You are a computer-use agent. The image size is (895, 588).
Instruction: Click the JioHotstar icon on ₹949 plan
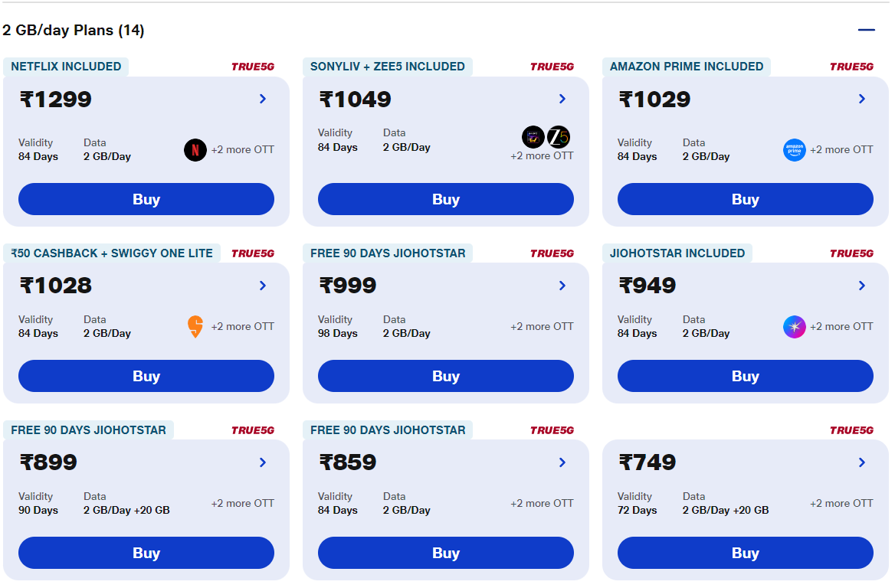(x=795, y=327)
